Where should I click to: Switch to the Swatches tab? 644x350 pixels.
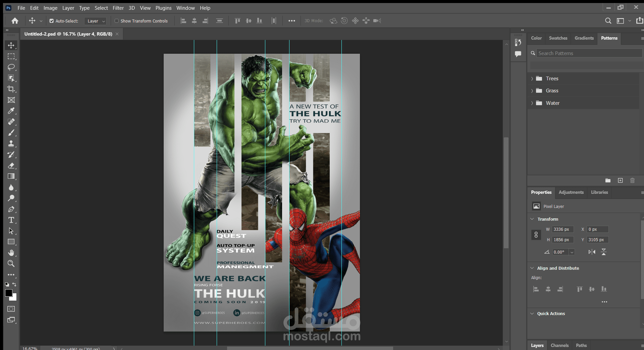click(x=558, y=38)
